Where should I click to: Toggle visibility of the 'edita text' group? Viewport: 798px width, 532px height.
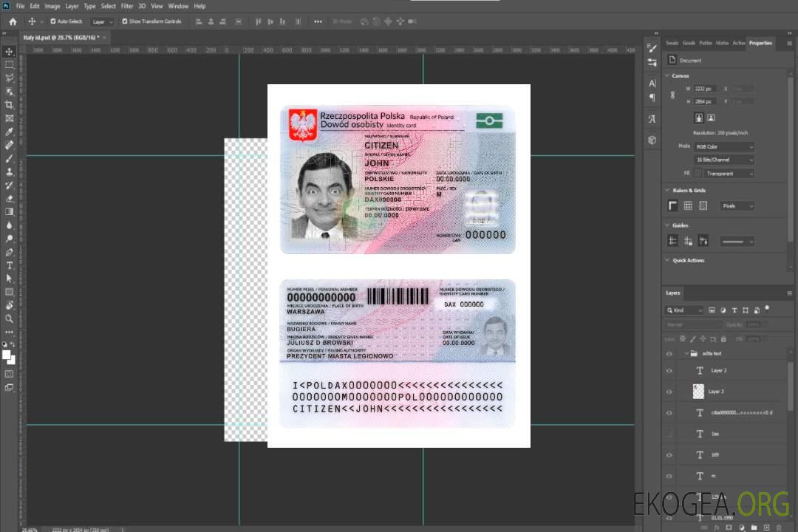[669, 353]
